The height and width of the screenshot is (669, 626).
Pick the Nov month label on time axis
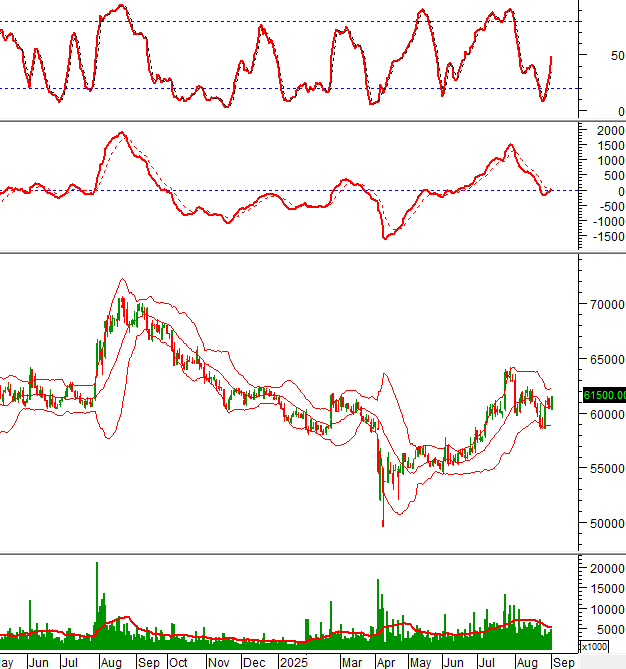coord(218,662)
